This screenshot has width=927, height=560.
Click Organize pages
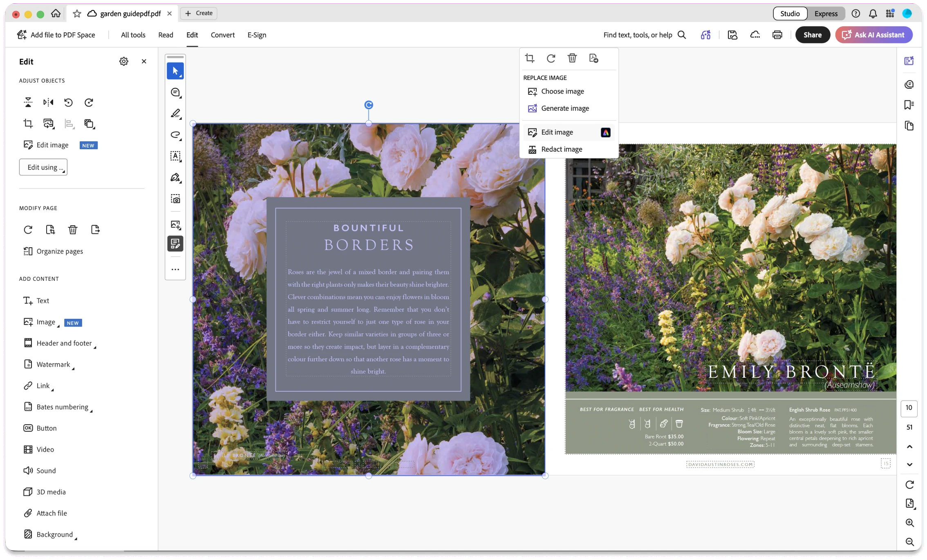click(53, 251)
